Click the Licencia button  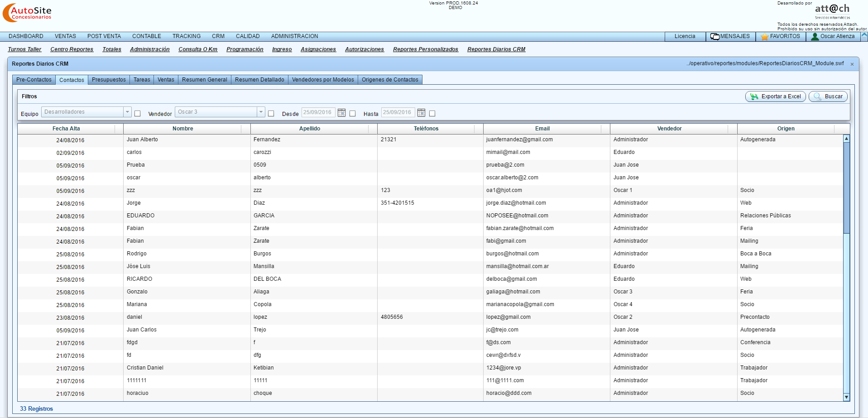tap(685, 37)
